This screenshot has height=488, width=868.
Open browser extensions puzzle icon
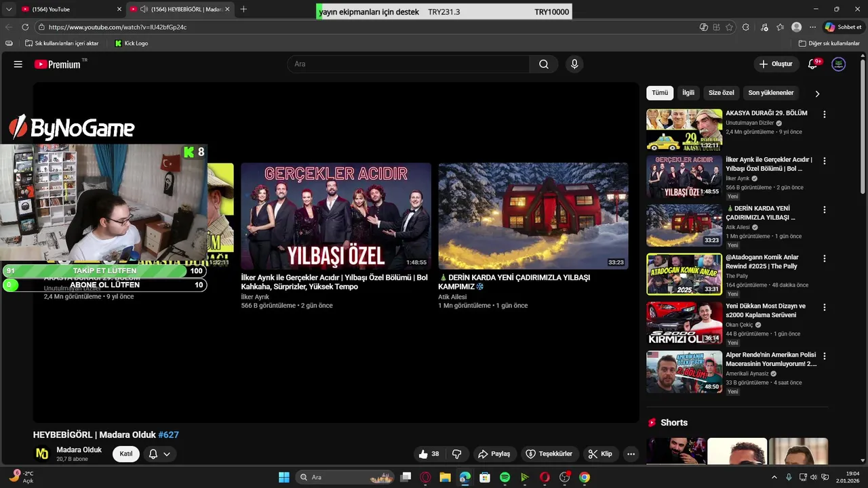[x=746, y=27]
